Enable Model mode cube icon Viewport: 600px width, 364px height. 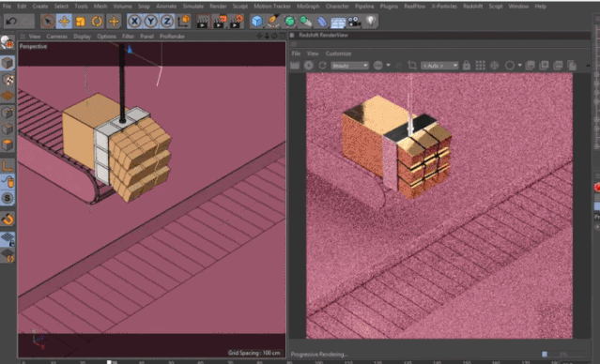8,63
